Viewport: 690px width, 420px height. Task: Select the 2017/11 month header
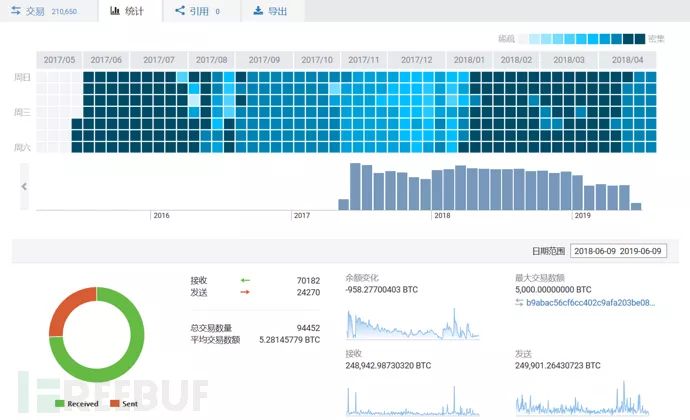(x=364, y=60)
